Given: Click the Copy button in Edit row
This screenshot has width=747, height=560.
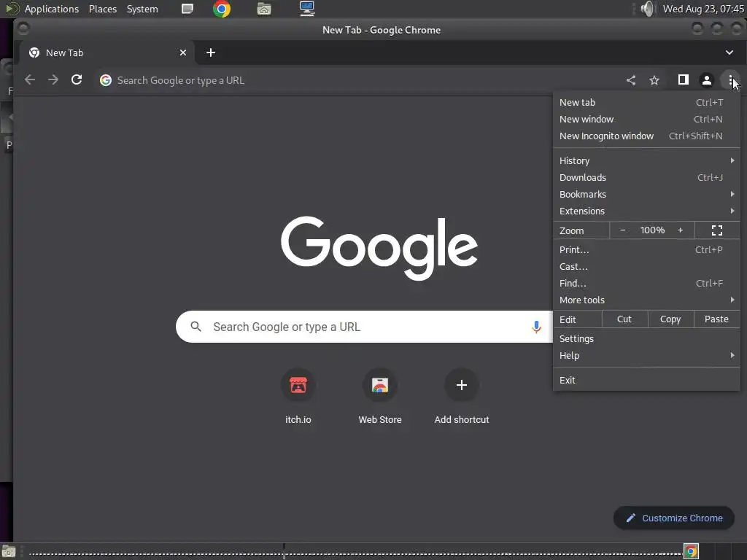Looking at the screenshot, I should (x=670, y=319).
